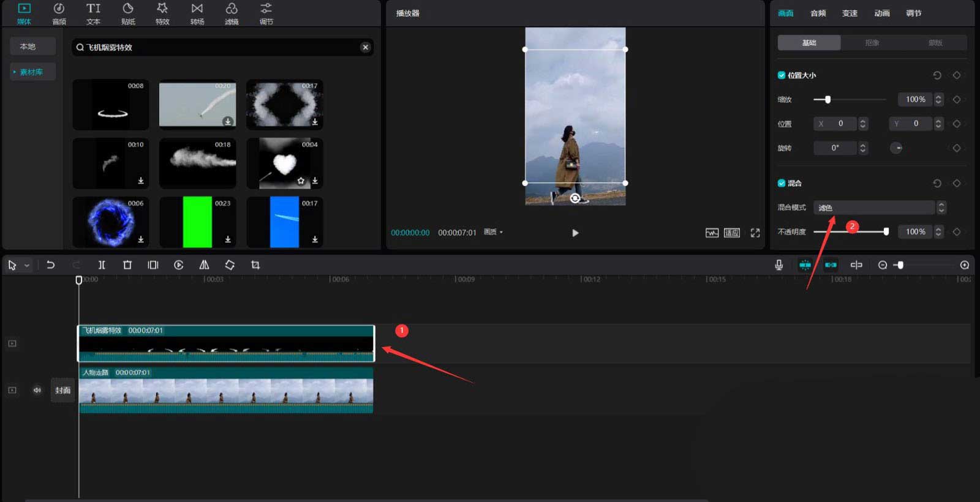Click the crop tool icon

point(255,265)
